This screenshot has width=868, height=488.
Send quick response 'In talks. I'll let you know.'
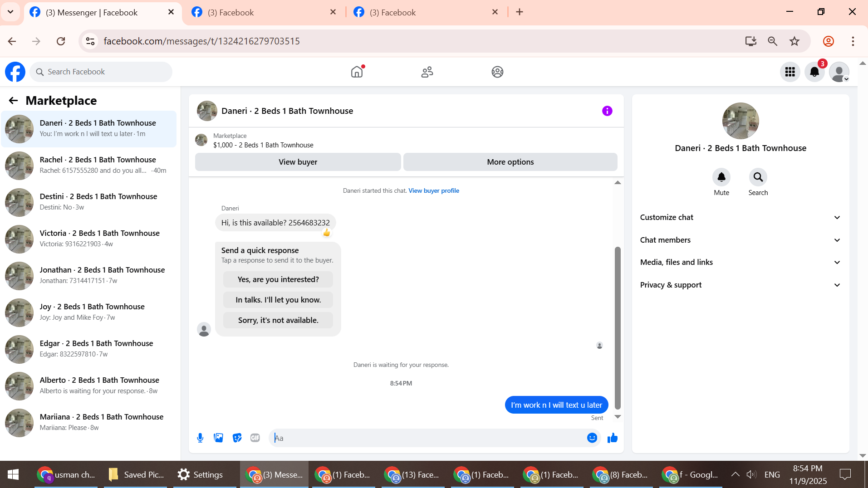click(x=278, y=300)
